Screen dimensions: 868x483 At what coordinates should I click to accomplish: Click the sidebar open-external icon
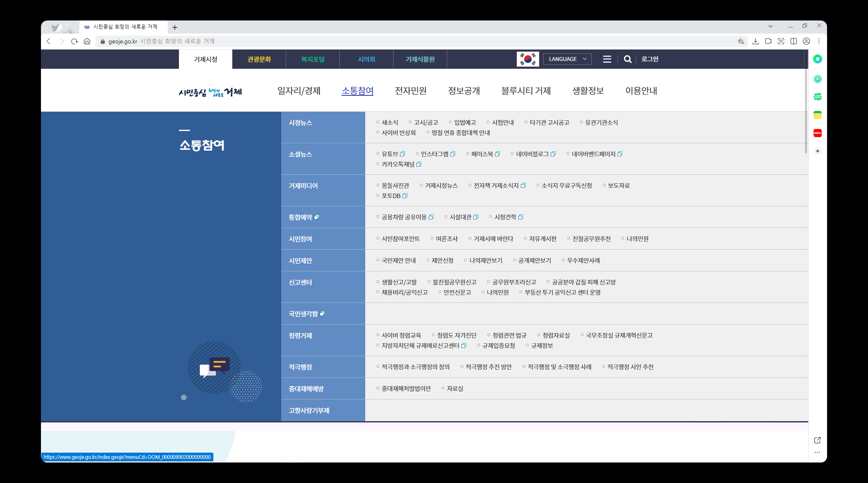tap(818, 440)
